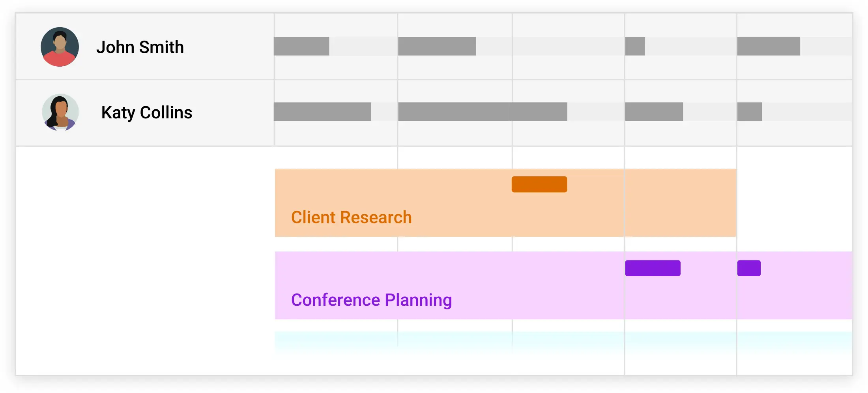Image resolution: width=868 pixels, height=393 pixels.
Task: Select the Katy Collins name label
Action: [x=146, y=112]
